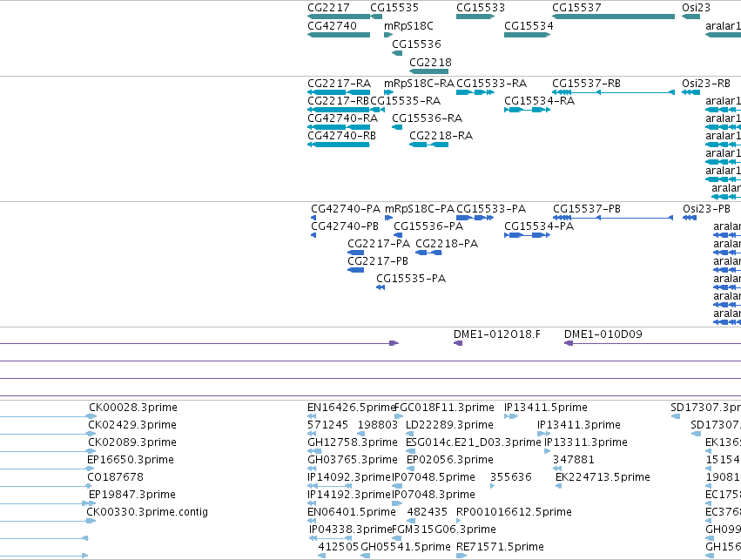Screen dimensions: 741x560
Task: Select the CG2217-RB transcript label
Action: pos(339,101)
